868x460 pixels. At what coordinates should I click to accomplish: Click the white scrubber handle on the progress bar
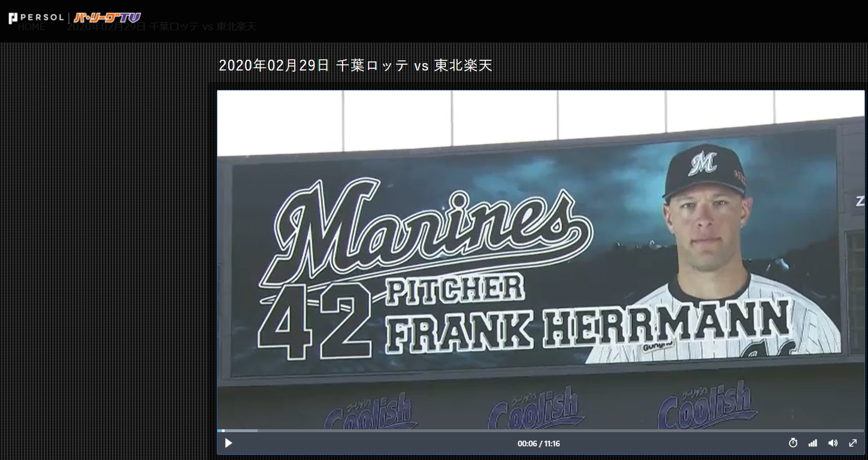click(x=223, y=431)
